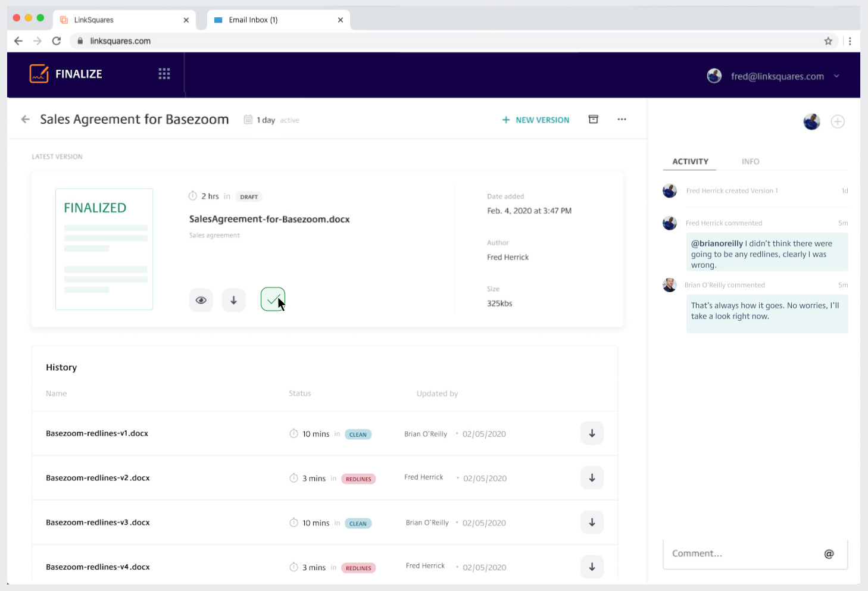Add a collaborator with the plus circle icon

(x=838, y=121)
